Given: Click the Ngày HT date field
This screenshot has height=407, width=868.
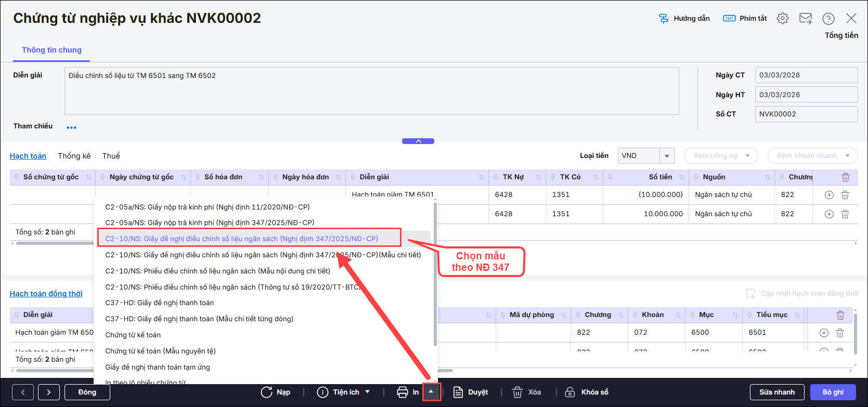Looking at the screenshot, I should point(806,95).
